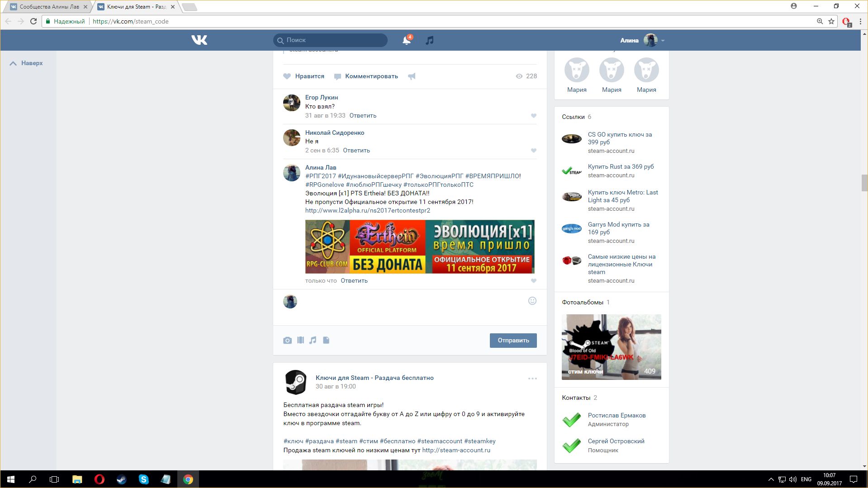Attach a photo with camera icon
Image resolution: width=868 pixels, height=488 pixels.
(x=288, y=341)
